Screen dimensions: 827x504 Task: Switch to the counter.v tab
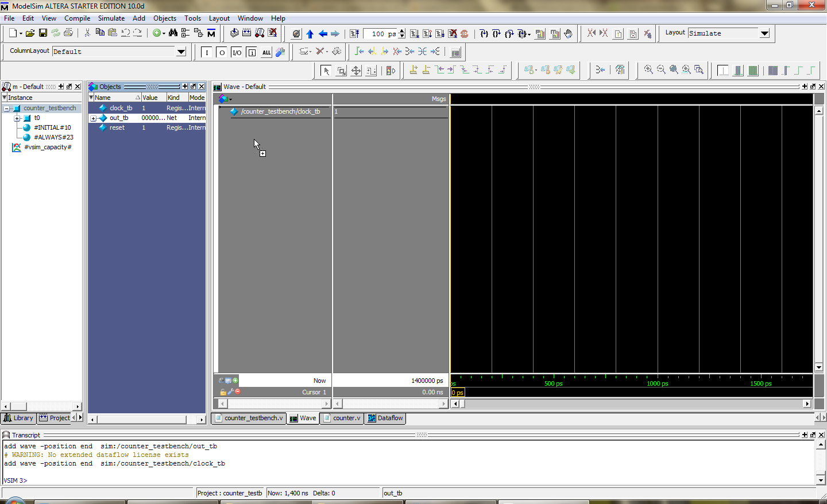pos(342,418)
